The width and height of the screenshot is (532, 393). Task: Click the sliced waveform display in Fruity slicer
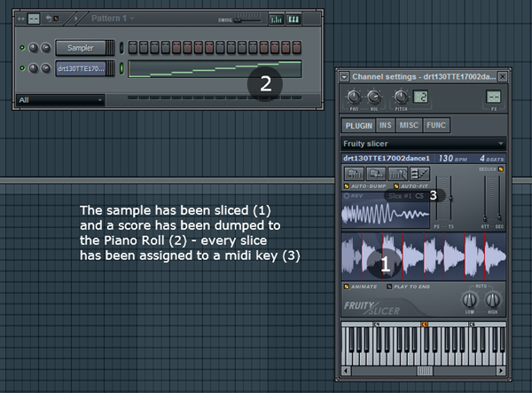424,256
